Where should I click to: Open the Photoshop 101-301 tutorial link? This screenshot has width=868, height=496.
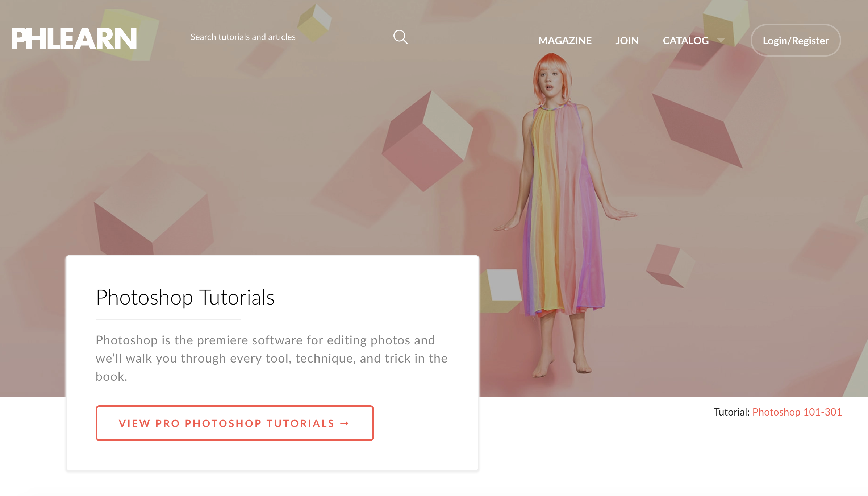(x=797, y=412)
